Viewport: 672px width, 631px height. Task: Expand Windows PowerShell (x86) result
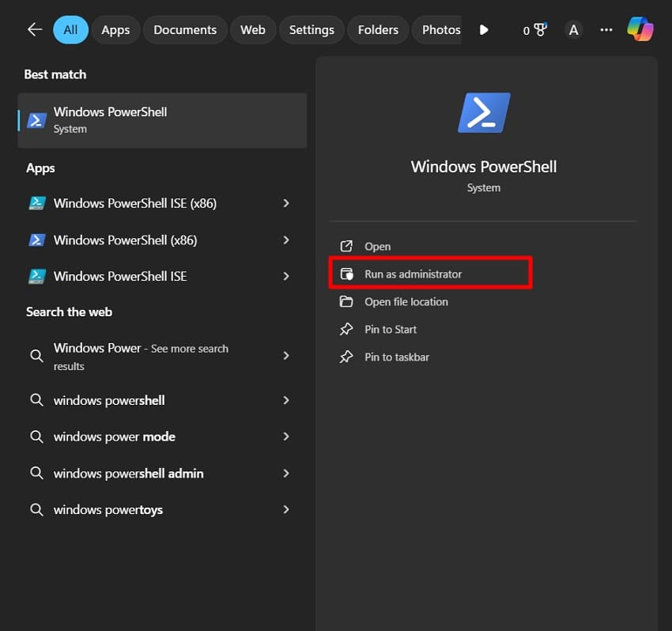point(286,240)
